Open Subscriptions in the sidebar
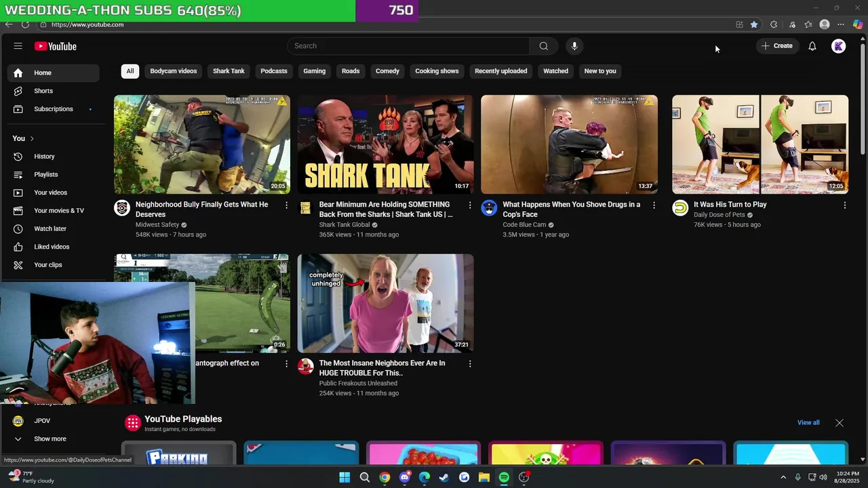 point(54,109)
